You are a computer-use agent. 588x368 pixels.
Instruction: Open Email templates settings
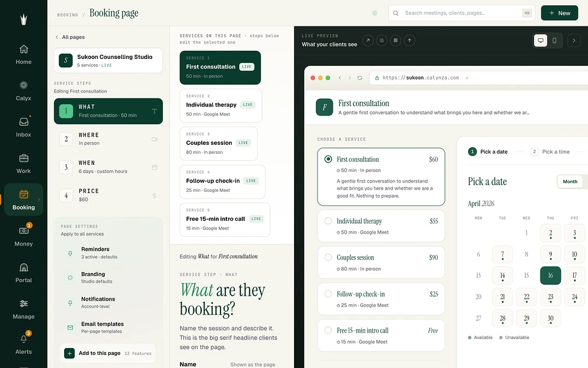[108, 327]
